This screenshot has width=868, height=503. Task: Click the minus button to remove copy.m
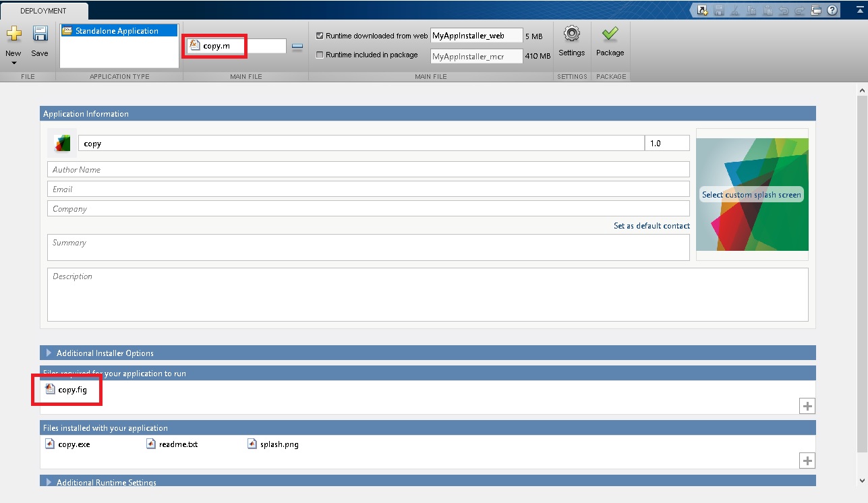pos(297,45)
